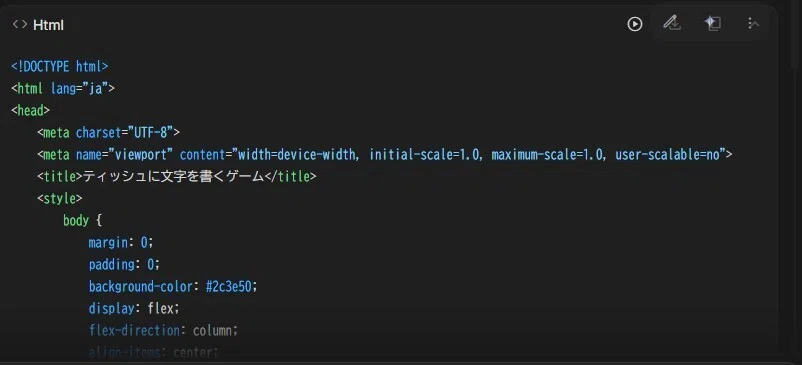This screenshot has width=802, height=365.
Task: Place cursor on the DOCTYPE html line
Action: pos(59,66)
